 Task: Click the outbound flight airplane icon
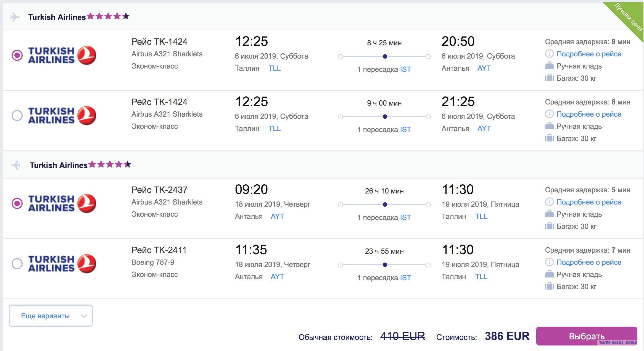click(15, 17)
